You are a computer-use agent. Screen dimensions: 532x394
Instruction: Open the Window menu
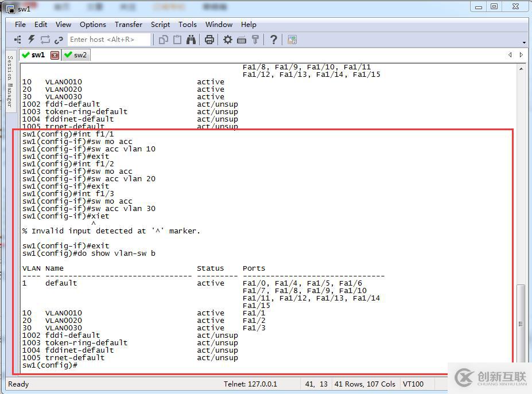[x=219, y=25]
